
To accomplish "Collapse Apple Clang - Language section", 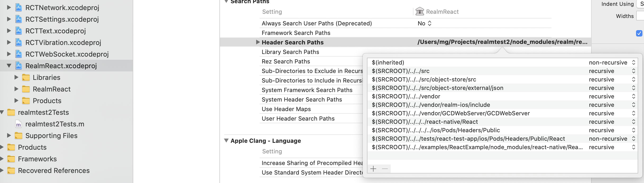I will point(226,140).
